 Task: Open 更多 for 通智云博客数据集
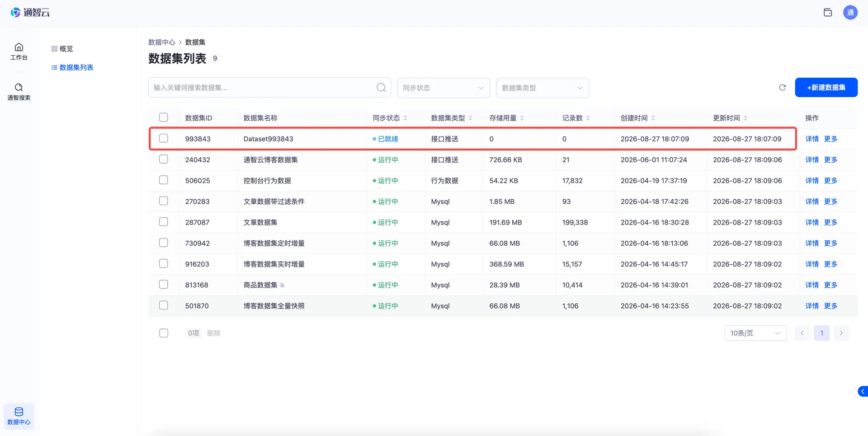[x=830, y=159]
